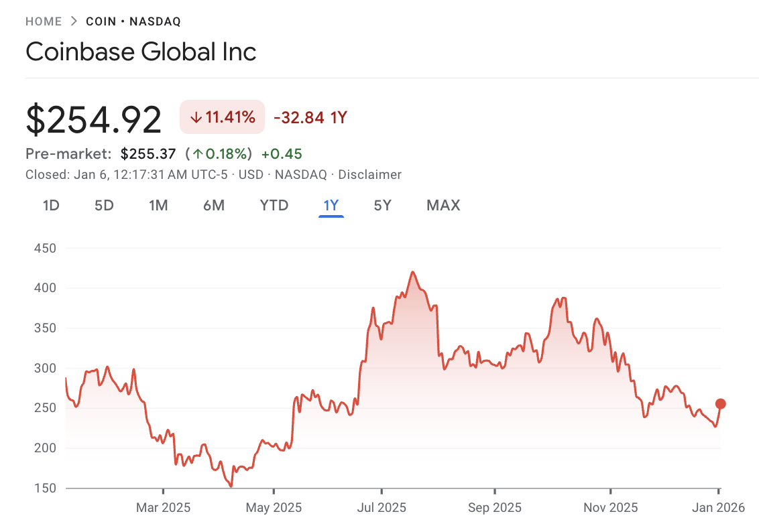759x532 pixels.
Task: Click the Nov 2025 x-axis label
Action: click(610, 508)
